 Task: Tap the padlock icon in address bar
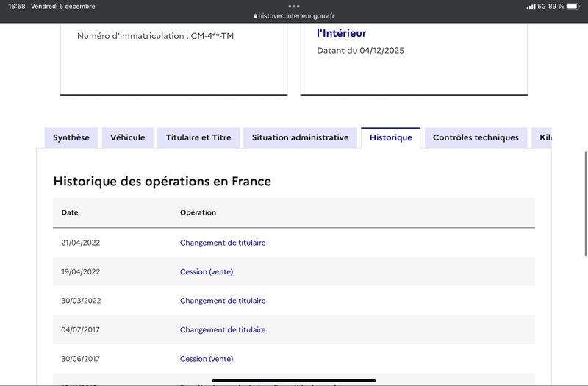tap(255, 15)
